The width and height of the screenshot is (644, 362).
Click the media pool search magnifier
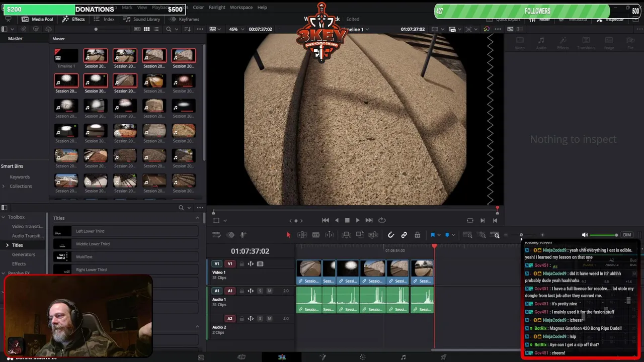pyautogui.click(x=169, y=29)
